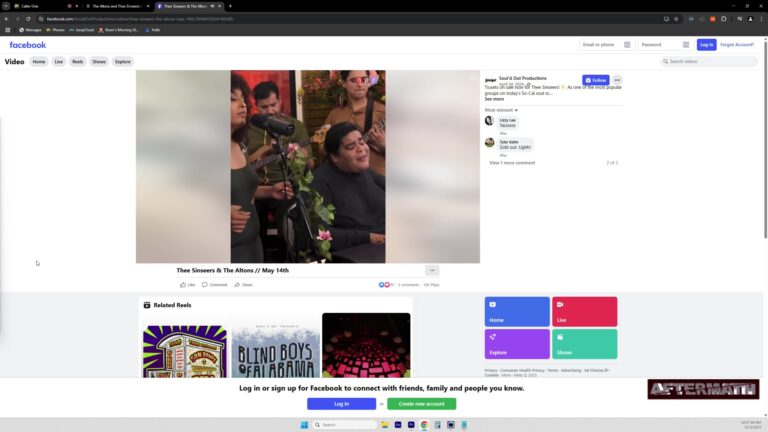Switch to Live video tab

tap(59, 62)
